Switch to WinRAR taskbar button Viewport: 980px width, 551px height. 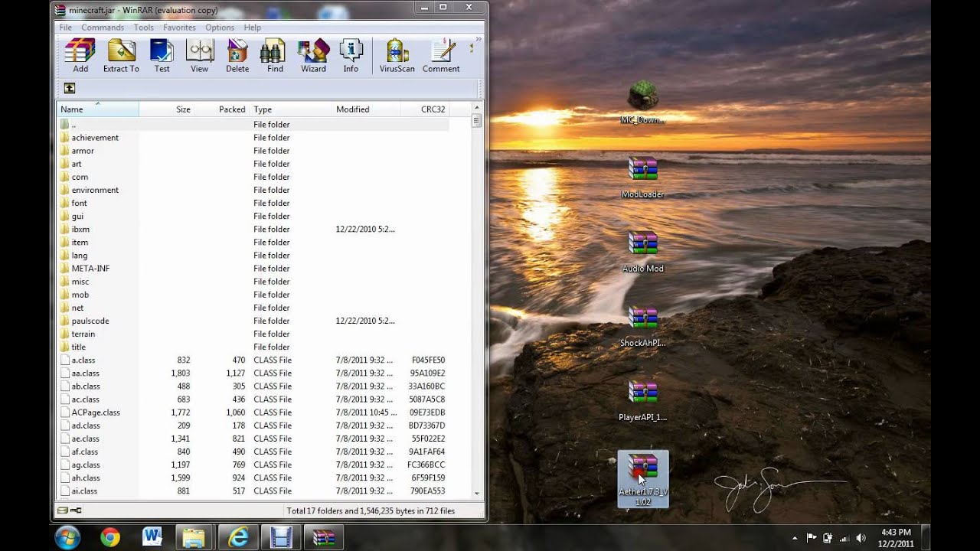tap(324, 537)
